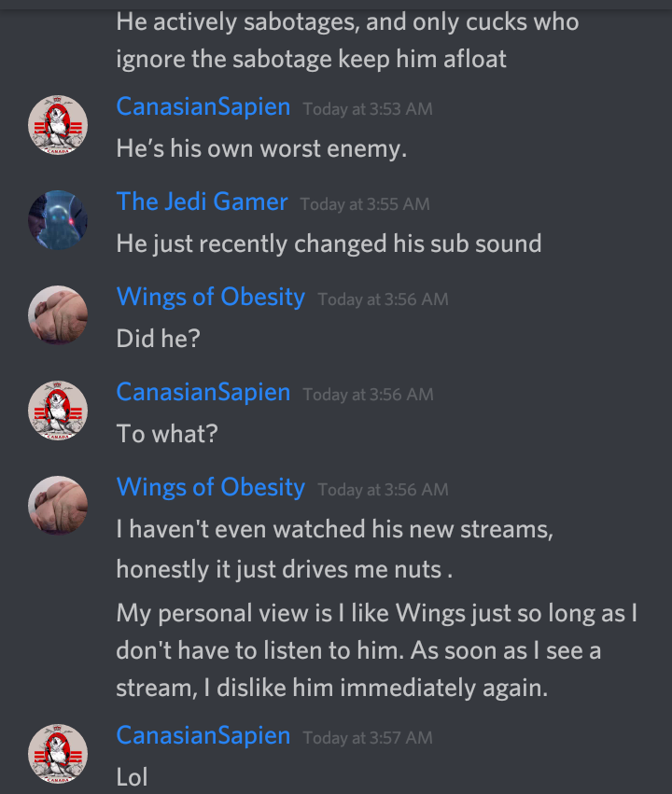The height and width of the screenshot is (794, 672).
Task: Open Wings of Obesity avatar at second 3:56 message
Action: click(x=58, y=506)
